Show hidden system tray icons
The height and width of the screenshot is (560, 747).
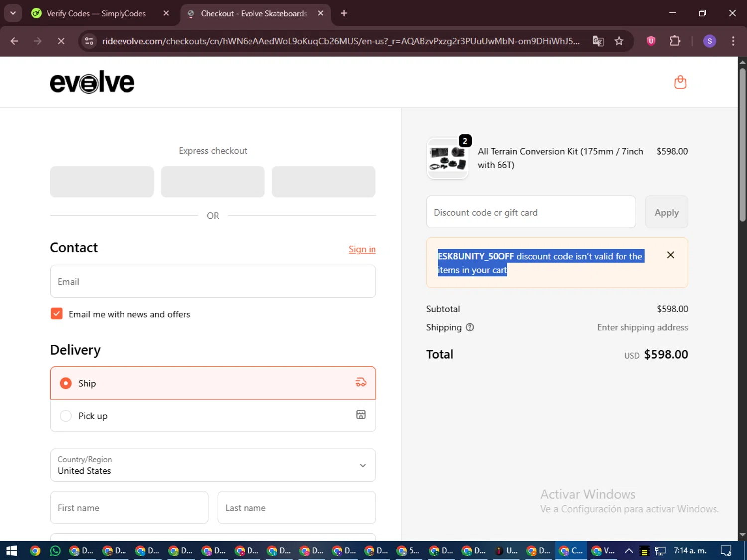click(x=629, y=551)
